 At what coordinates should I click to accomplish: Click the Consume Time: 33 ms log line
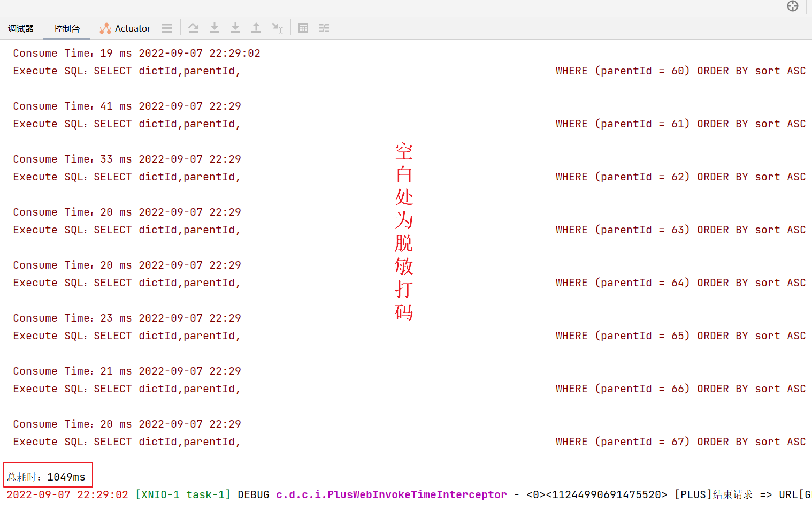[x=127, y=159]
